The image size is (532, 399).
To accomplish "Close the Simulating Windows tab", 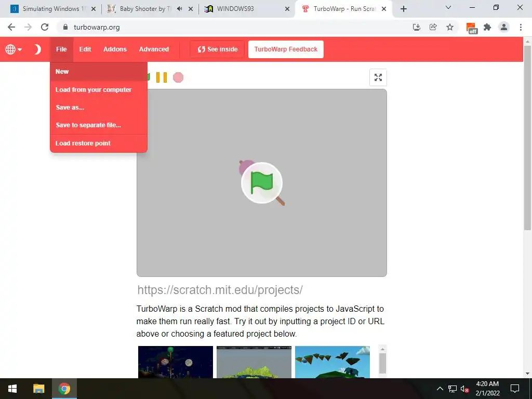I will 94,9.
